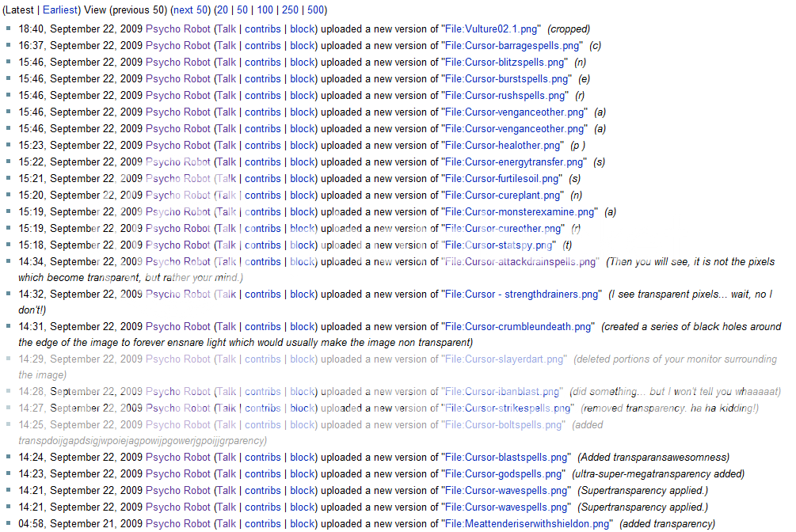Image resolution: width=796 pixels, height=532 pixels.
Task: Open File:Cursor-godspells.png link
Action: [x=505, y=473]
